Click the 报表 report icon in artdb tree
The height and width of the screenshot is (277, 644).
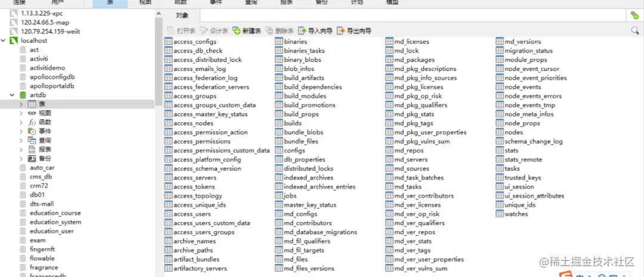(x=32, y=150)
